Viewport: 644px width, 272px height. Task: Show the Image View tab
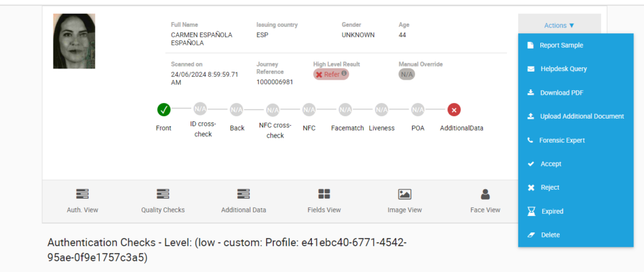click(x=404, y=201)
